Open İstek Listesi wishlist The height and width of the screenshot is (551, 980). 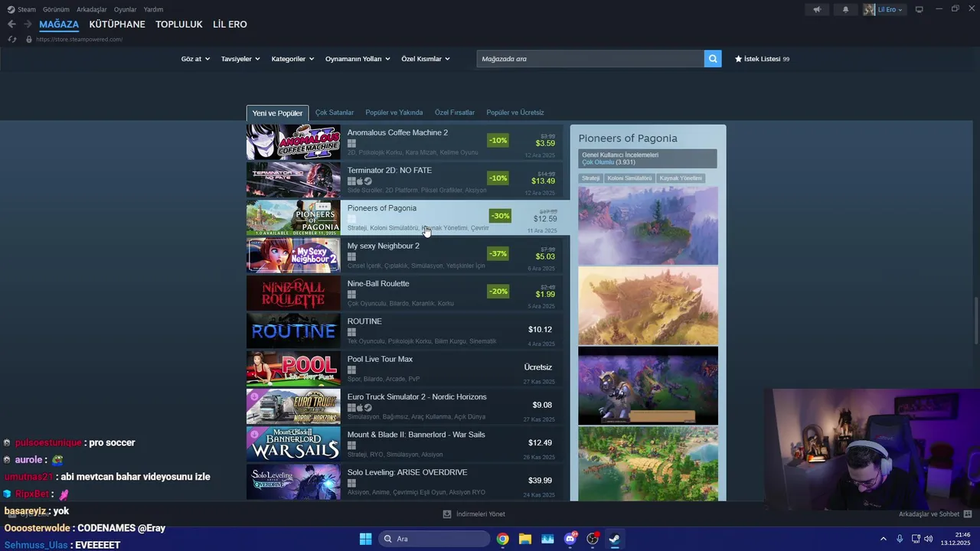coord(762,59)
